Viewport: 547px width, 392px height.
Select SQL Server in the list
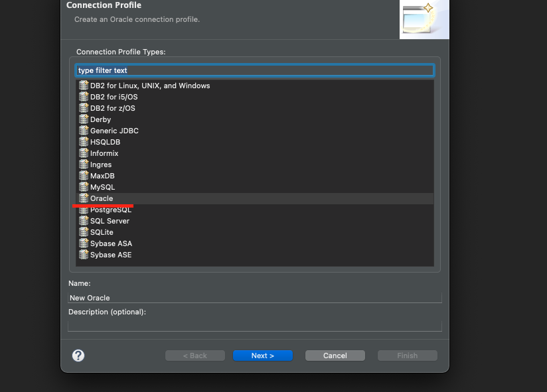110,221
